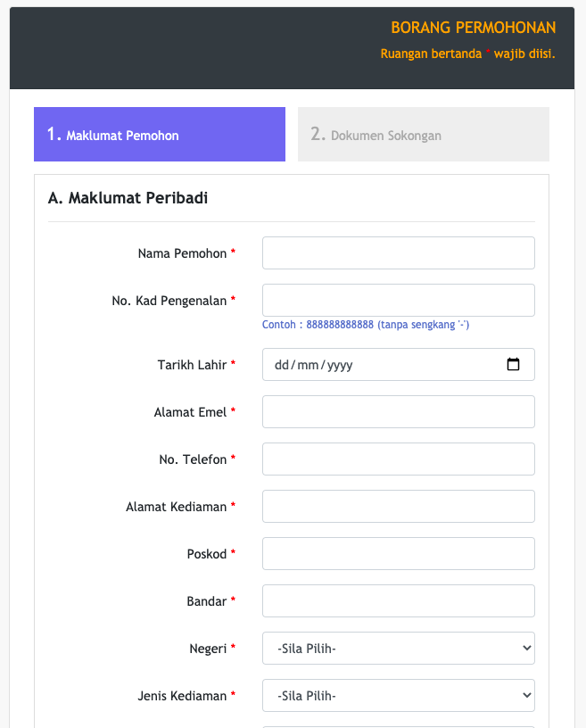Viewport: 586px width, 728px height.
Task: Expand the Negeri dropdown
Action: (398, 649)
